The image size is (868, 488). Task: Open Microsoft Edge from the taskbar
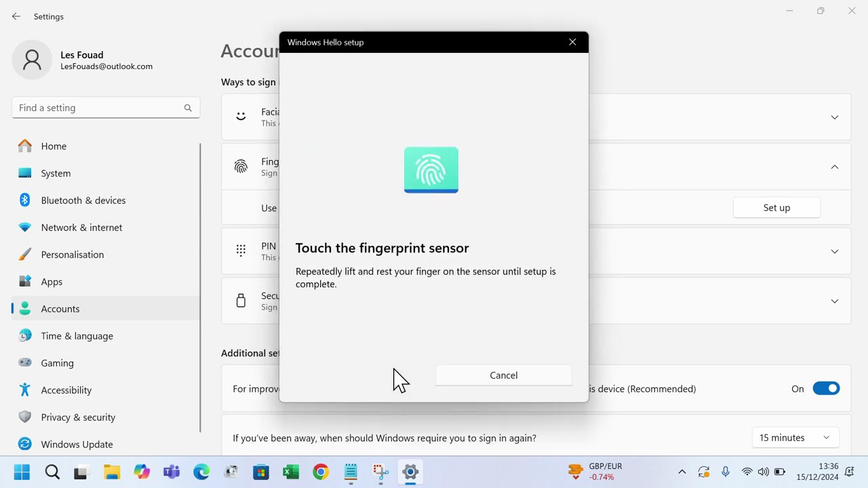(201, 472)
